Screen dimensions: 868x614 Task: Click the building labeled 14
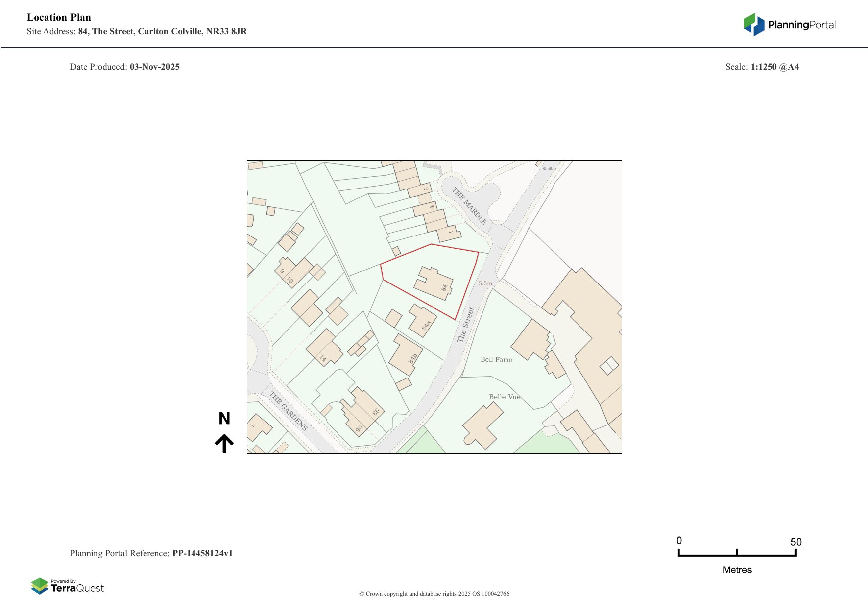324,347
